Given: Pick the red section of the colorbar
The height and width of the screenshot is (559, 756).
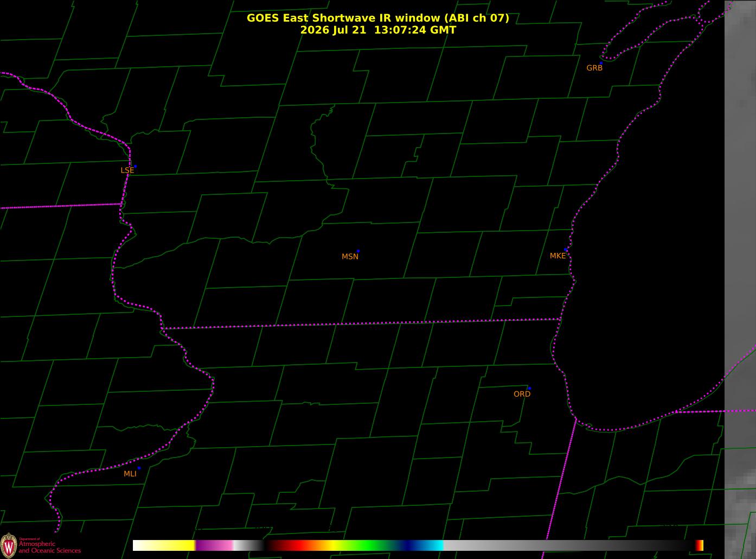Looking at the screenshot, I should [x=293, y=545].
